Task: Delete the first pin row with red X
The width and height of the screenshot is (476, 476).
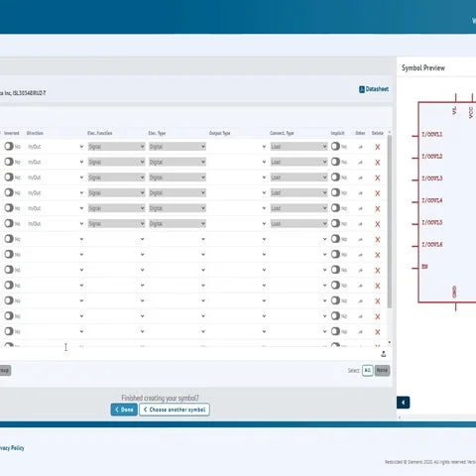Action: point(378,147)
